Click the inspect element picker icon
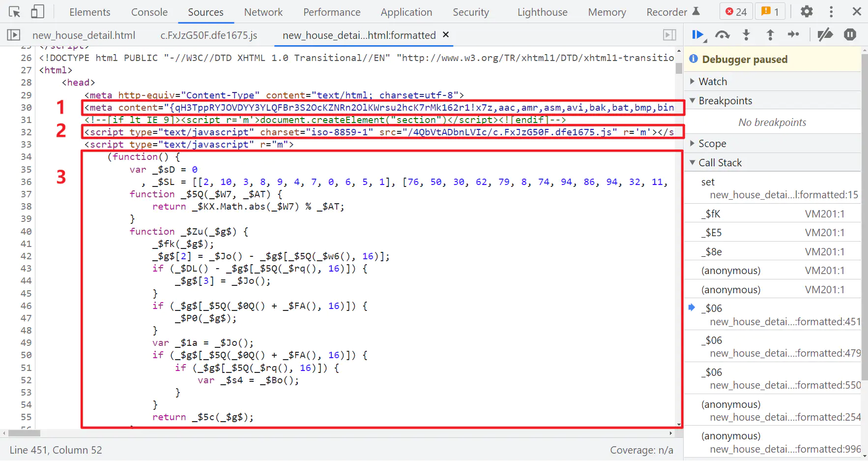868x461 pixels. [x=14, y=12]
